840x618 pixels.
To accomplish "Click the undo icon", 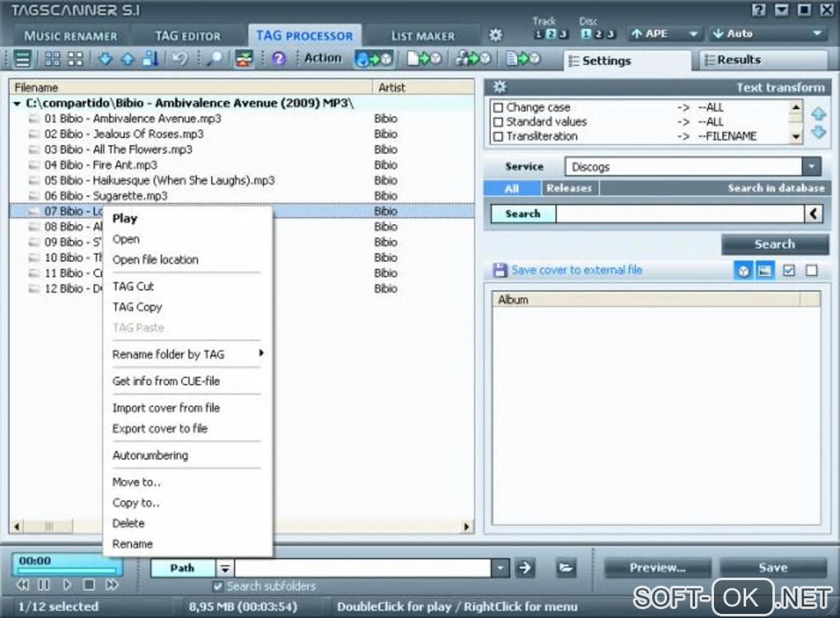I will (x=180, y=59).
